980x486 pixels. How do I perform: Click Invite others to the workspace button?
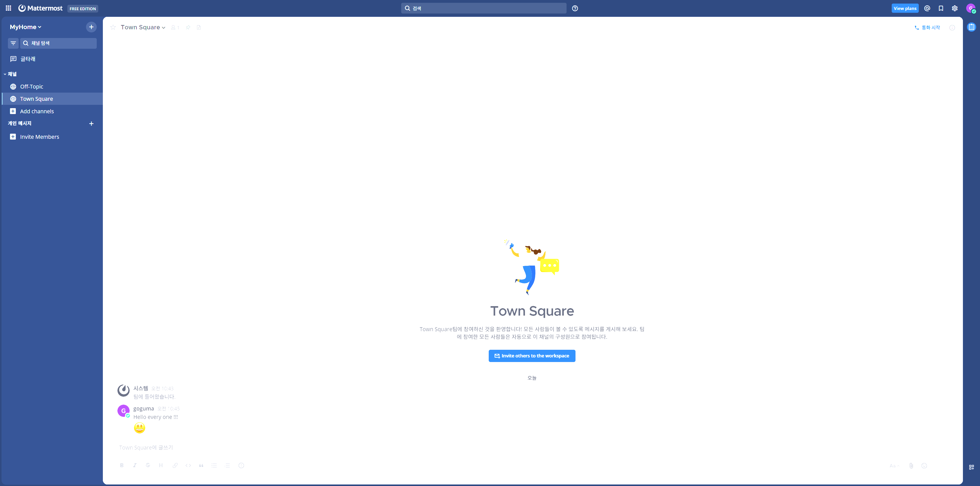531,356
